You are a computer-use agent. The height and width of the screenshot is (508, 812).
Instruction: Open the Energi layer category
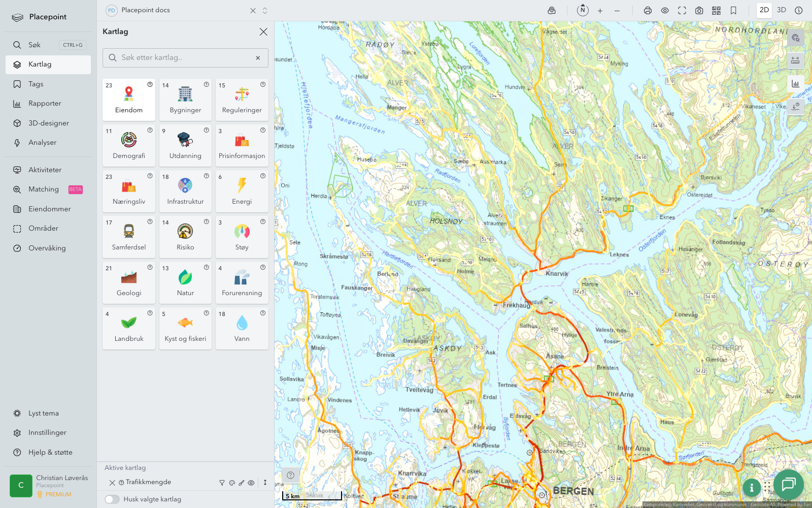click(242, 191)
